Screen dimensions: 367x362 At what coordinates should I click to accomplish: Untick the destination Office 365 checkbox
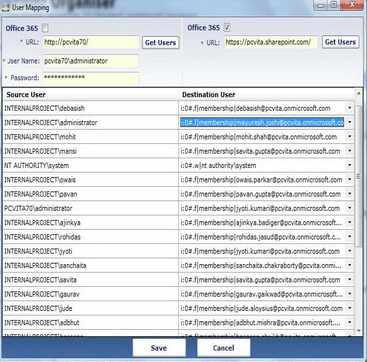tap(227, 28)
